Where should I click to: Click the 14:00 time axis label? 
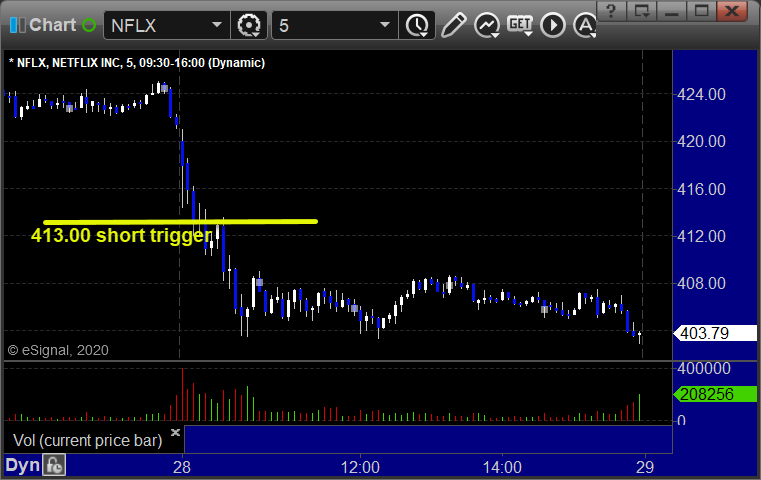click(x=502, y=467)
